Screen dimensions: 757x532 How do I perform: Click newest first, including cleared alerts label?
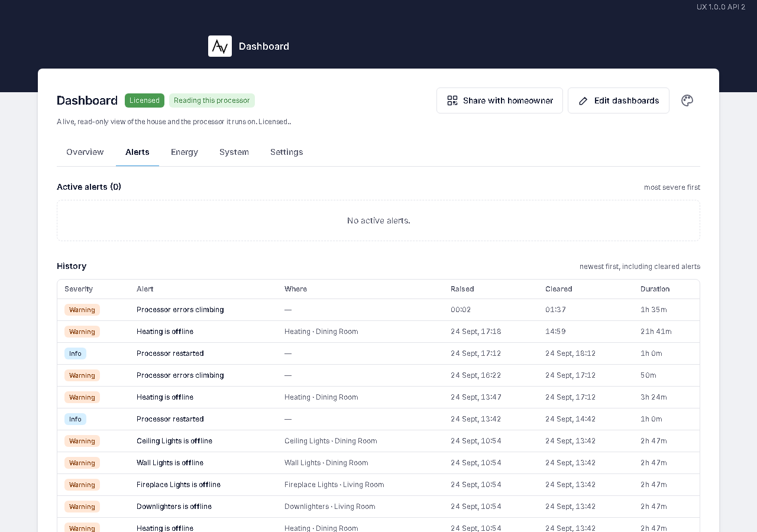pos(640,267)
